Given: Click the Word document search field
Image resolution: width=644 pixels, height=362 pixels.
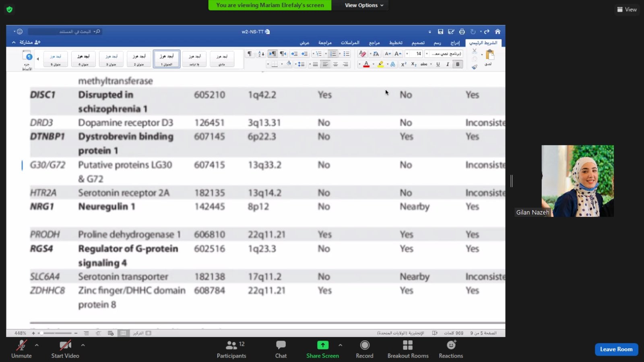Looking at the screenshot, I should [x=64, y=31].
